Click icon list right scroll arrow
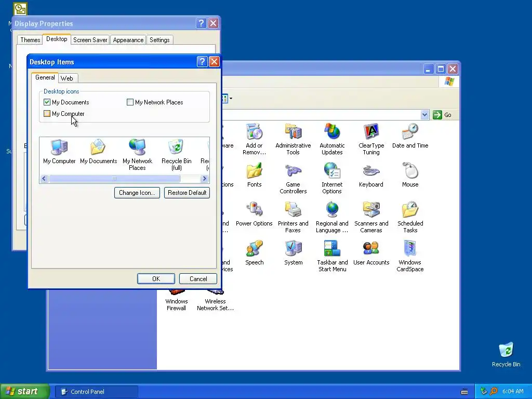 (x=204, y=179)
